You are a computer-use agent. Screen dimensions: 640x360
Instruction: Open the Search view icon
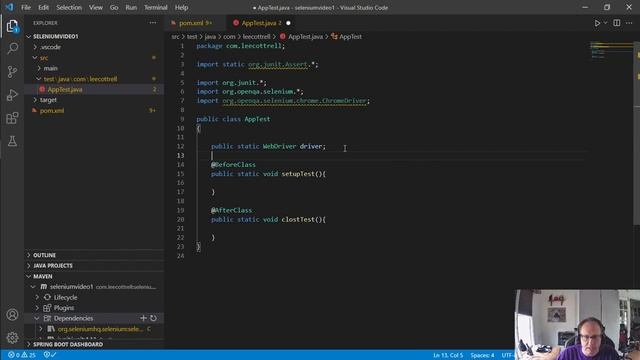pyautogui.click(x=12, y=49)
